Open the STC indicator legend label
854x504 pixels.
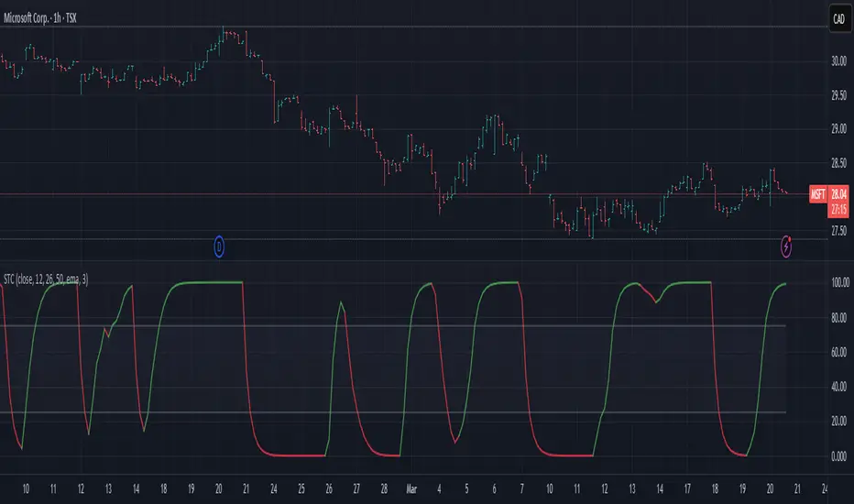coord(46,279)
